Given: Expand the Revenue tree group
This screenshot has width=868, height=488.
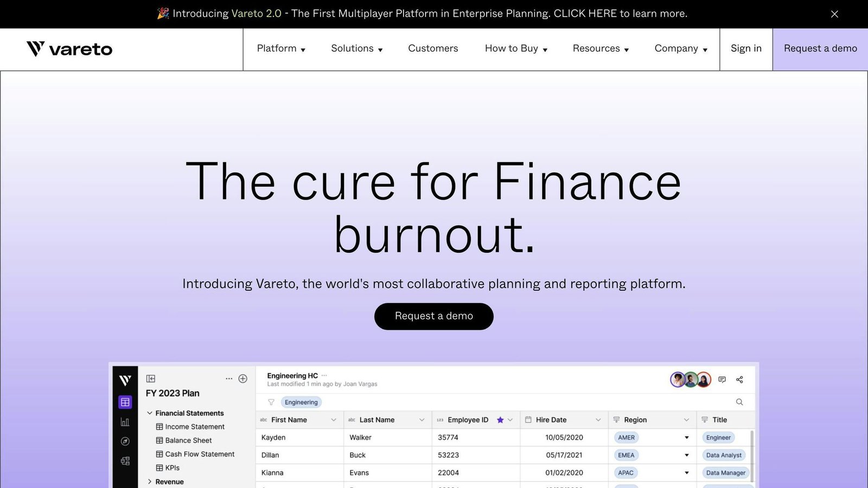Looking at the screenshot, I should tap(150, 481).
